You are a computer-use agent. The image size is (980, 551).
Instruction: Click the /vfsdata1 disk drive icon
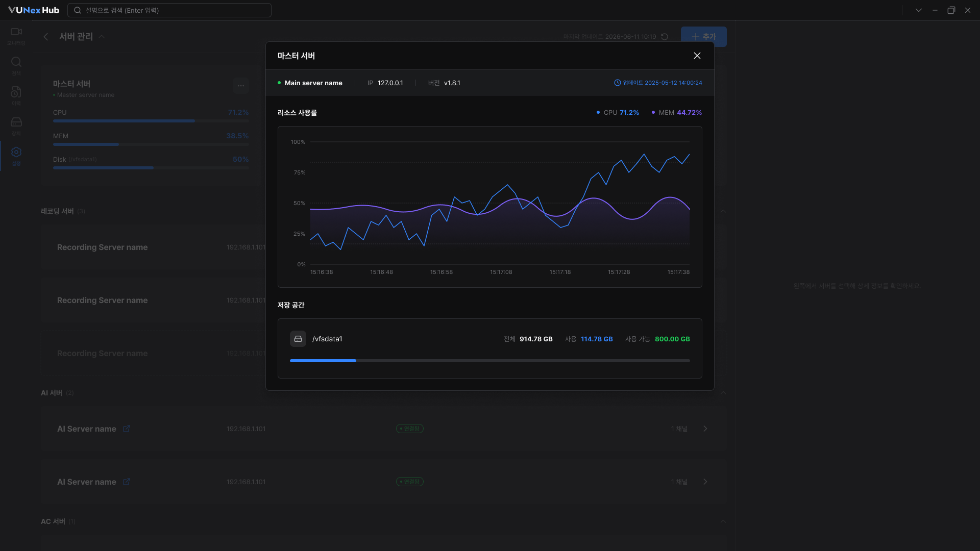298,339
